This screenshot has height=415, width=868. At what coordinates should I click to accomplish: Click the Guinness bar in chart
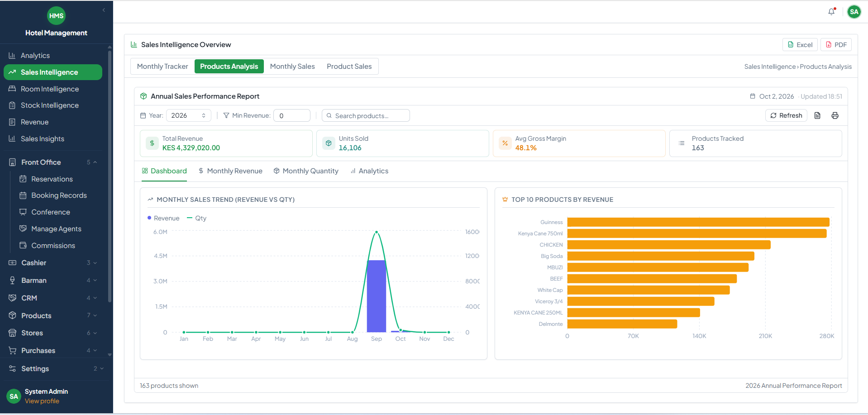point(698,222)
